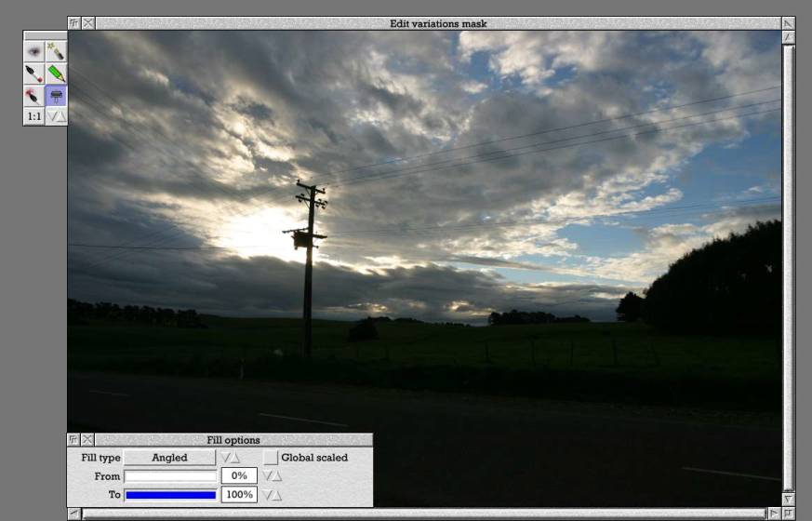The height and width of the screenshot is (521, 812).
Task: Select the paintbrush tool with red tip
Action: 34,73
